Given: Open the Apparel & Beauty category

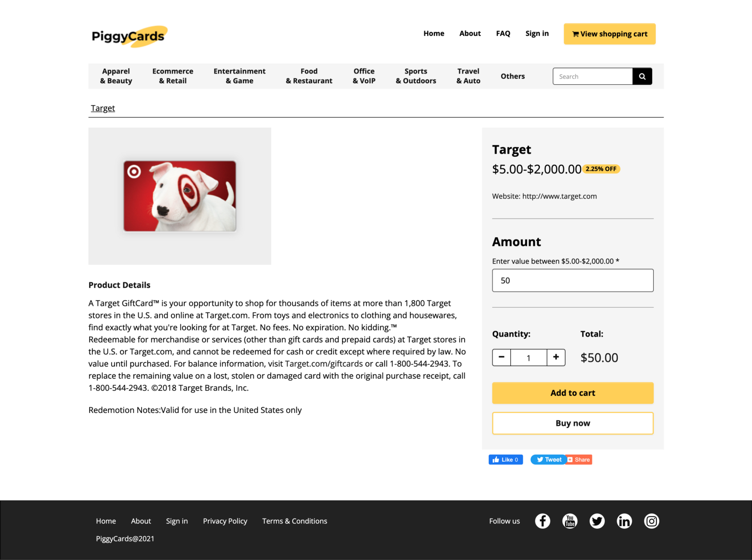Looking at the screenshot, I should pos(116,76).
